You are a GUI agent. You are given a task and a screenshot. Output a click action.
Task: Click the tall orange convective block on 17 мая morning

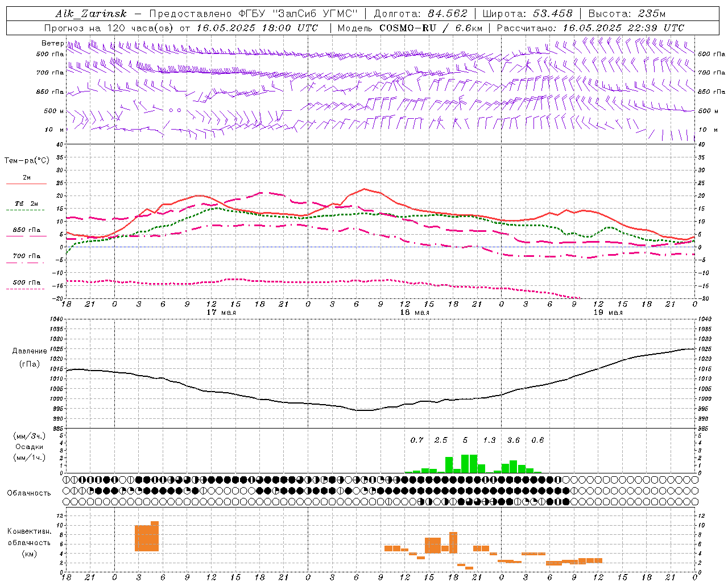147,537
